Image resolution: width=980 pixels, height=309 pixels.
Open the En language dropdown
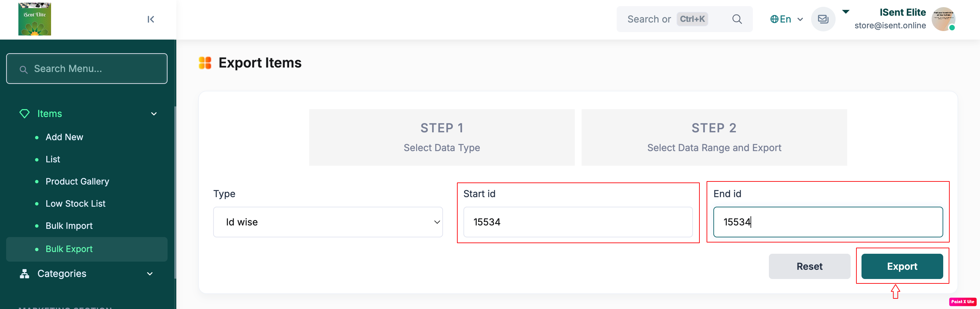tap(786, 19)
